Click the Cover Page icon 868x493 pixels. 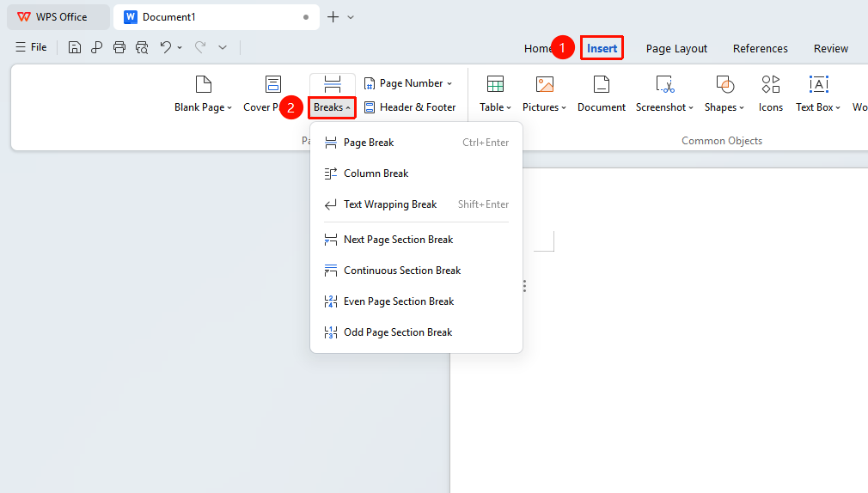273,84
